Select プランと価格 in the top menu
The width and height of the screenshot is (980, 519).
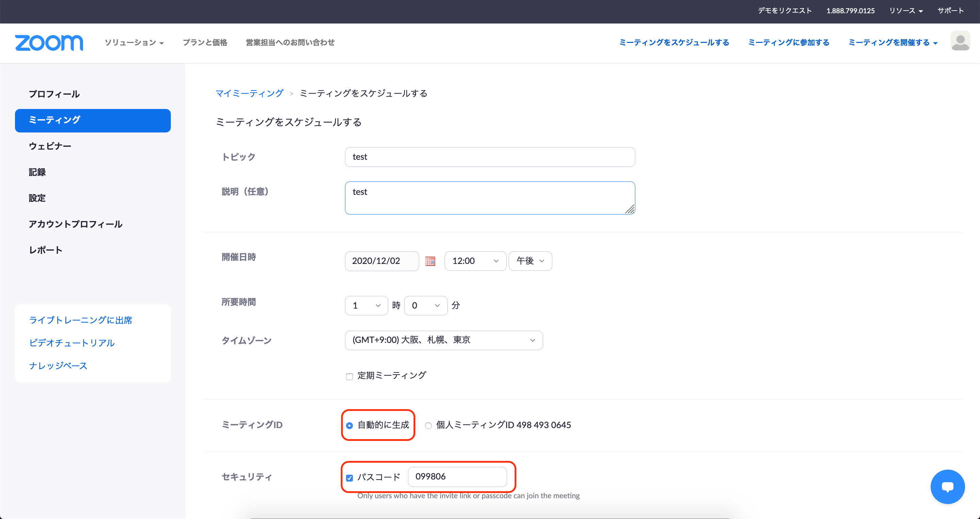pos(205,43)
